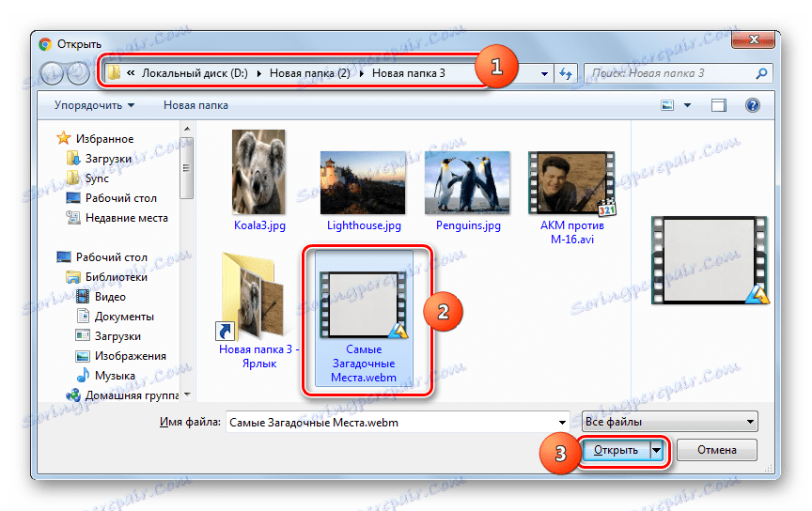The width and height of the screenshot is (812, 511).
Task: Expand the address bar history dropdown
Action: point(544,73)
